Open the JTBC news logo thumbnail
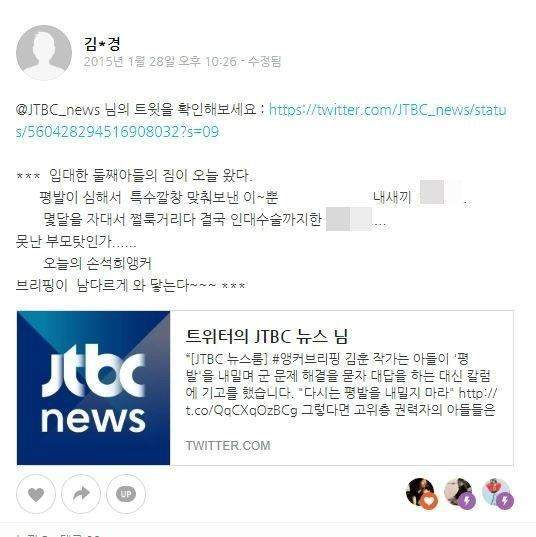 94,388
